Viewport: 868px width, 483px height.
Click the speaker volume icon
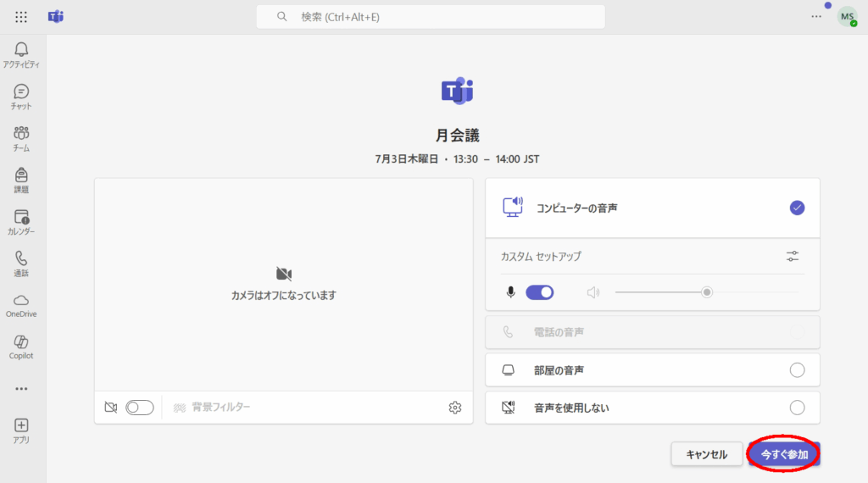point(593,292)
